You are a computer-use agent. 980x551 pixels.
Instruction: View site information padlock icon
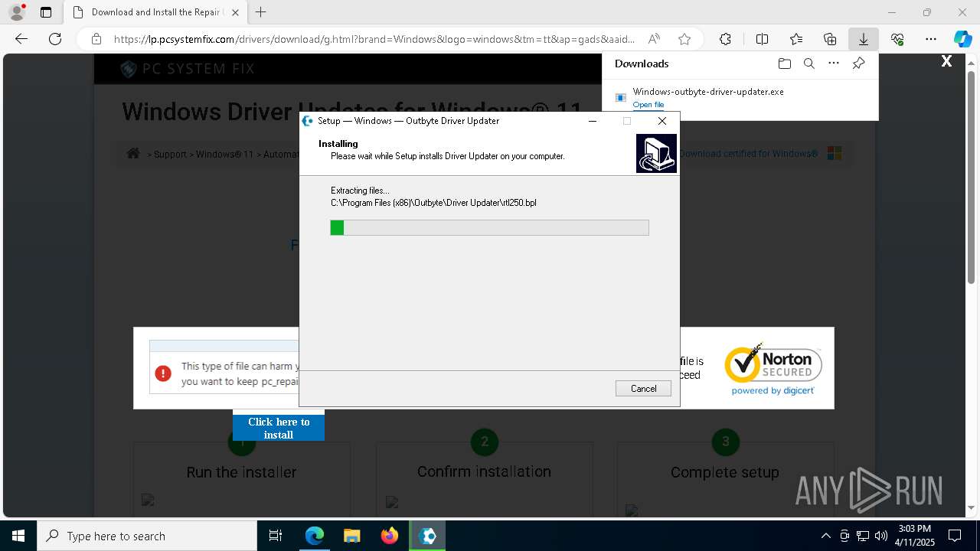coord(96,39)
